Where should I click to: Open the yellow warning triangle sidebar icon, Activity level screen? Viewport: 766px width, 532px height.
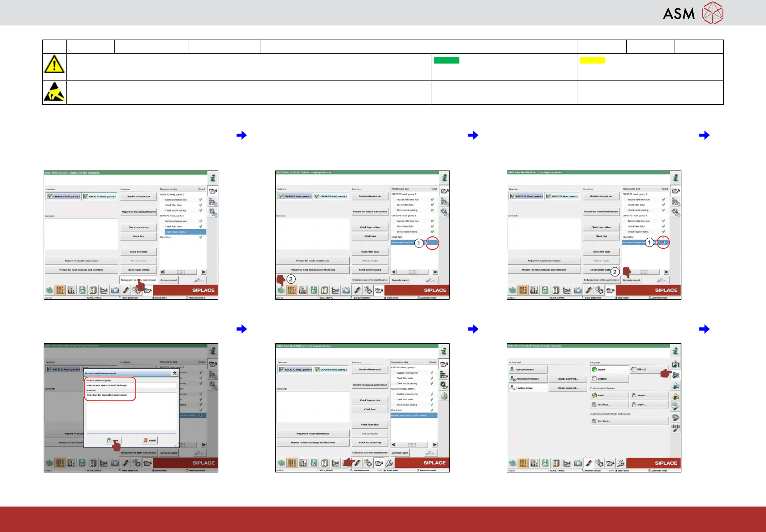pos(675,396)
